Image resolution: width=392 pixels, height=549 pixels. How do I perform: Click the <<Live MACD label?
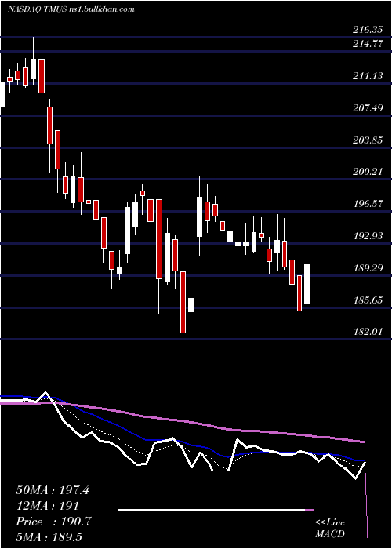330,528
